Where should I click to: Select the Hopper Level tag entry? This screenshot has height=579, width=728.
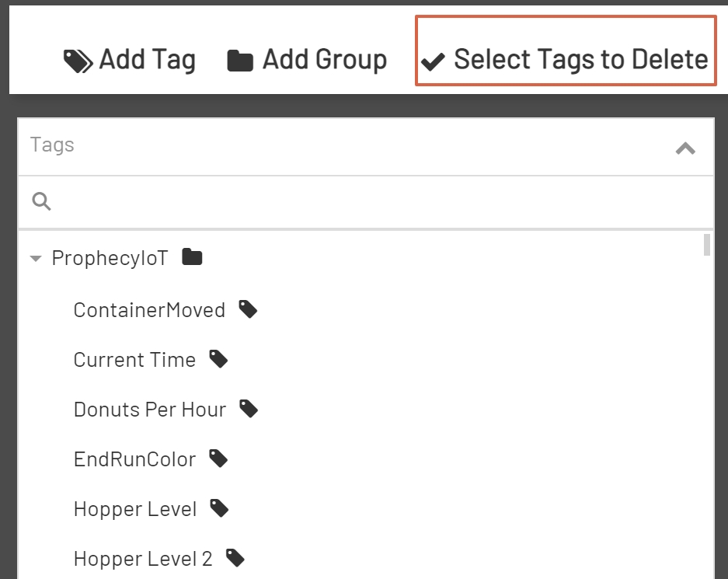click(x=134, y=507)
